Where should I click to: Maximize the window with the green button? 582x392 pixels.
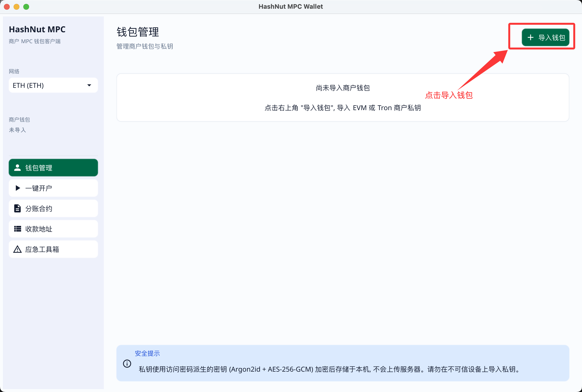[x=26, y=7]
